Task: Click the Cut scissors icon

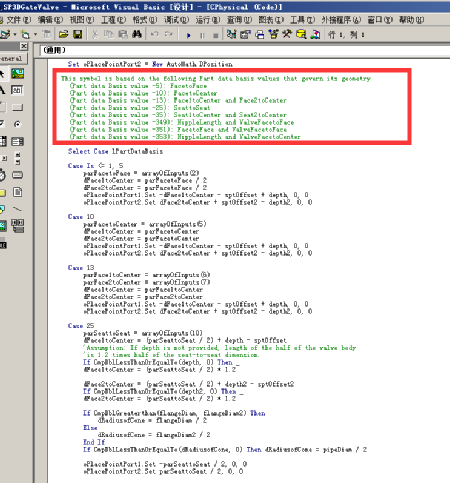Action: click(95, 34)
